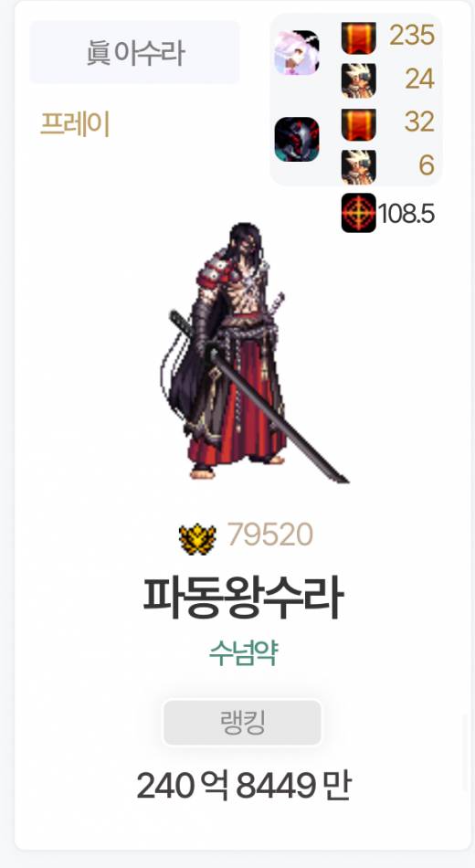
Task: Select the 眞 아수라 job label
Action: tap(134, 53)
